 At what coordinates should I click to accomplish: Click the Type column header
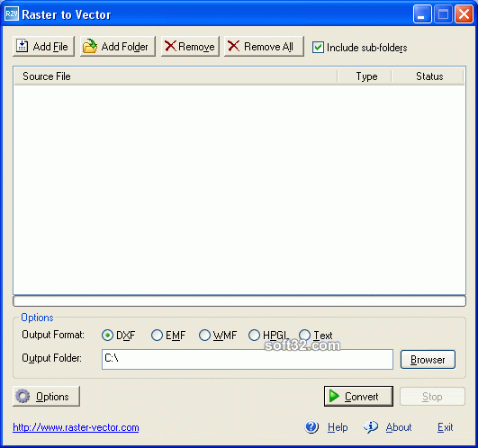[x=365, y=76]
